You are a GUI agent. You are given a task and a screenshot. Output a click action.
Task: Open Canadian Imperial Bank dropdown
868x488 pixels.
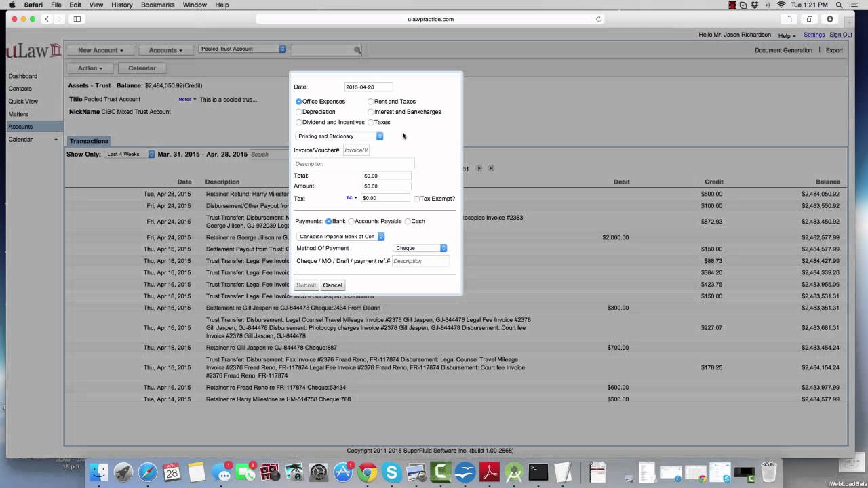point(340,237)
